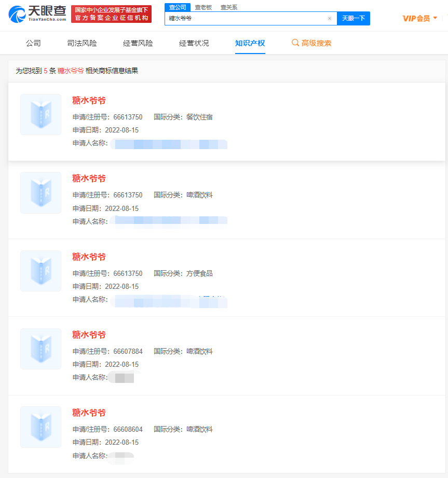Click the magnifier icon beside 高级搜索
This screenshot has width=448, height=478.
[295, 43]
